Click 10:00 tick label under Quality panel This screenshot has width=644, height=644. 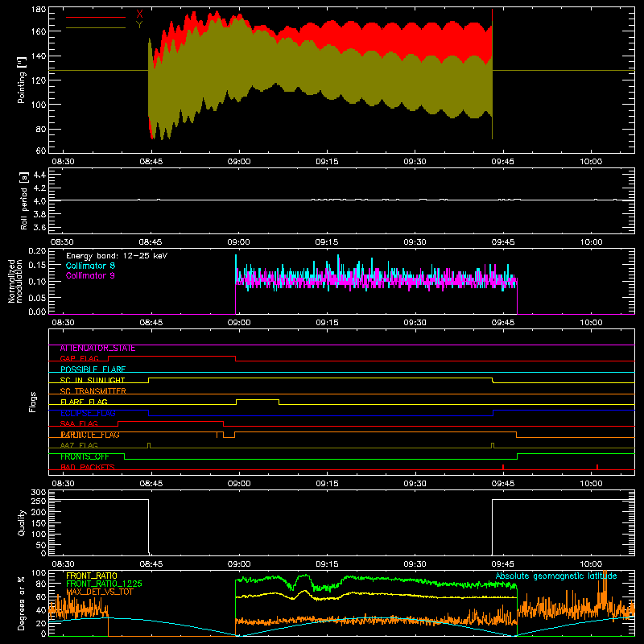tap(591, 564)
